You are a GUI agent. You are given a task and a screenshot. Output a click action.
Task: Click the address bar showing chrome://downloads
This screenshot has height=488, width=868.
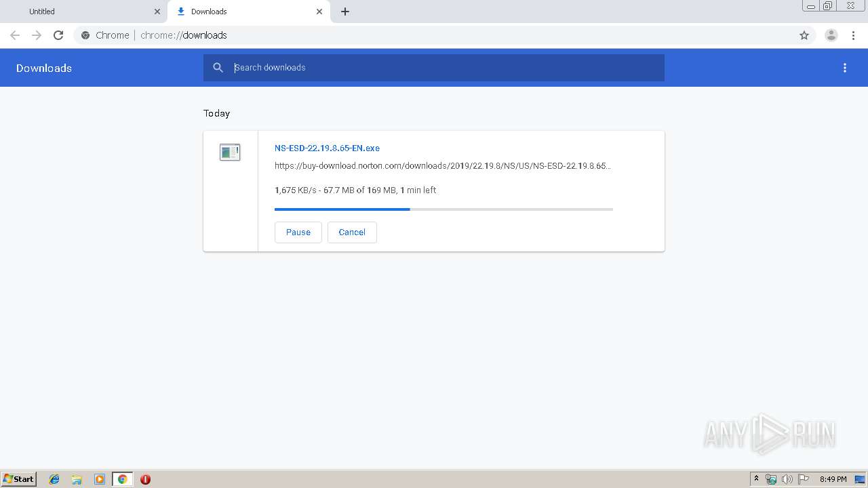pos(434,35)
